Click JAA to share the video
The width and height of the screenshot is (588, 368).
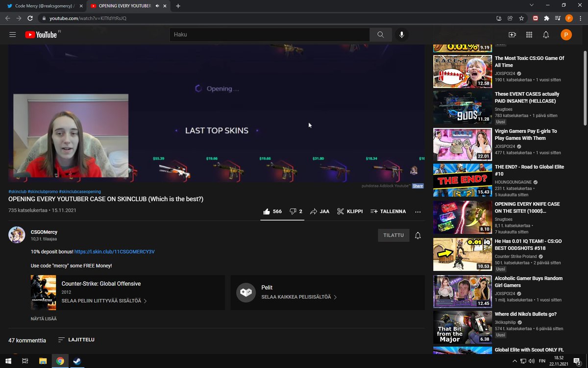319,211
